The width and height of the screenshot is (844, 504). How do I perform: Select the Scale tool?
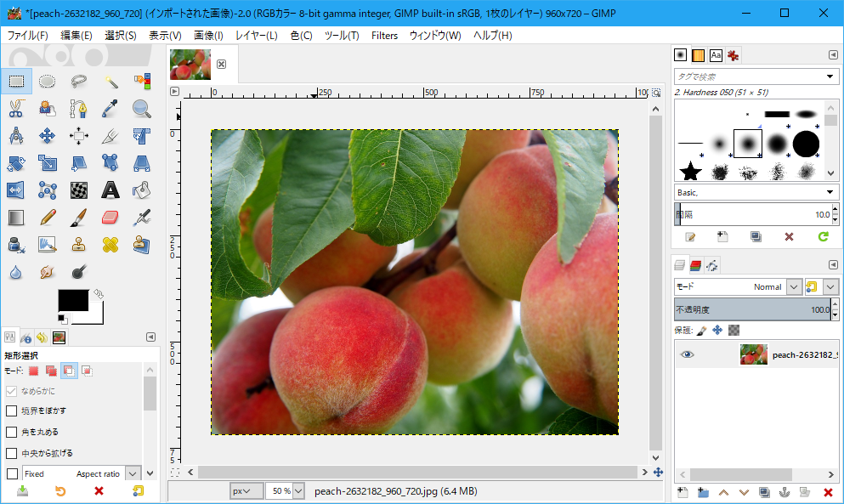48,162
